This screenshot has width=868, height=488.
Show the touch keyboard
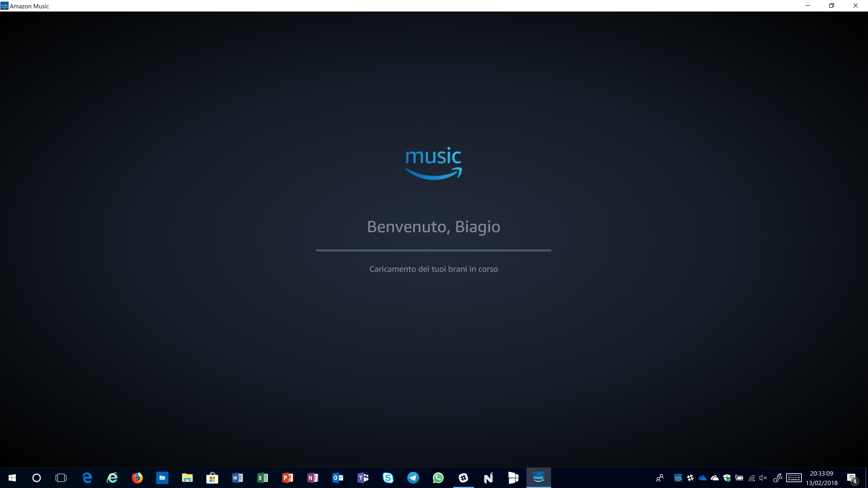click(794, 478)
